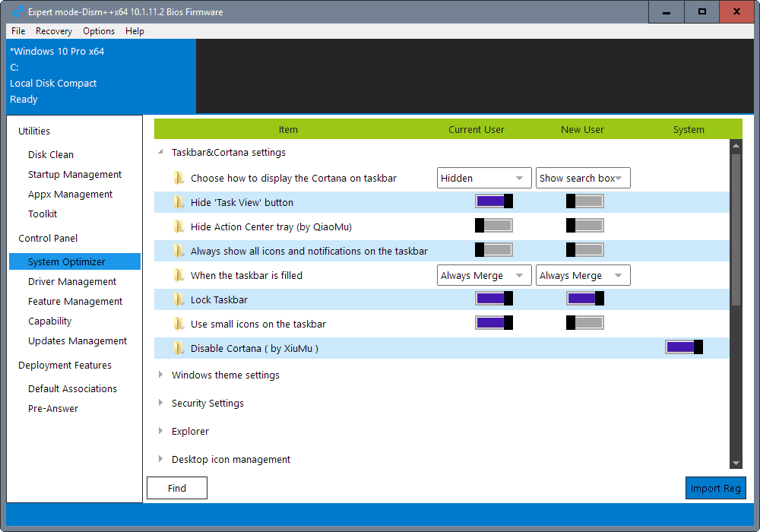
Task: Click the folder icon beside Use small icons on the taskbar
Action: pos(177,322)
